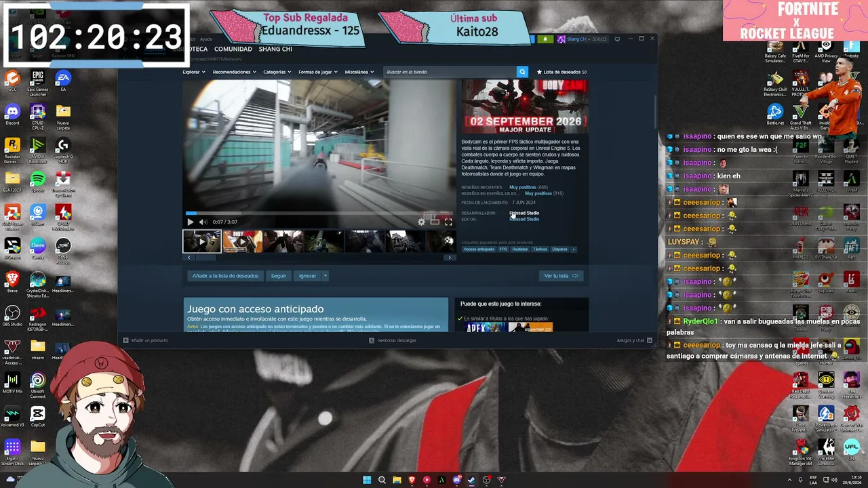Viewport: 868px width, 488px height.
Task: Select the FPS tag
Action: coord(503,249)
